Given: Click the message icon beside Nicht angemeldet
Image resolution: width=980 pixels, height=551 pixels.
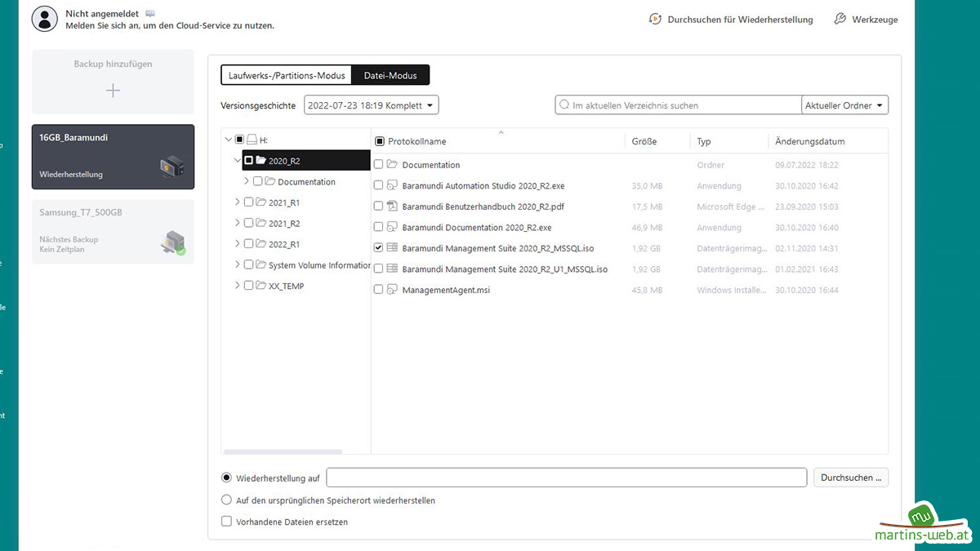Looking at the screenshot, I should (149, 13).
